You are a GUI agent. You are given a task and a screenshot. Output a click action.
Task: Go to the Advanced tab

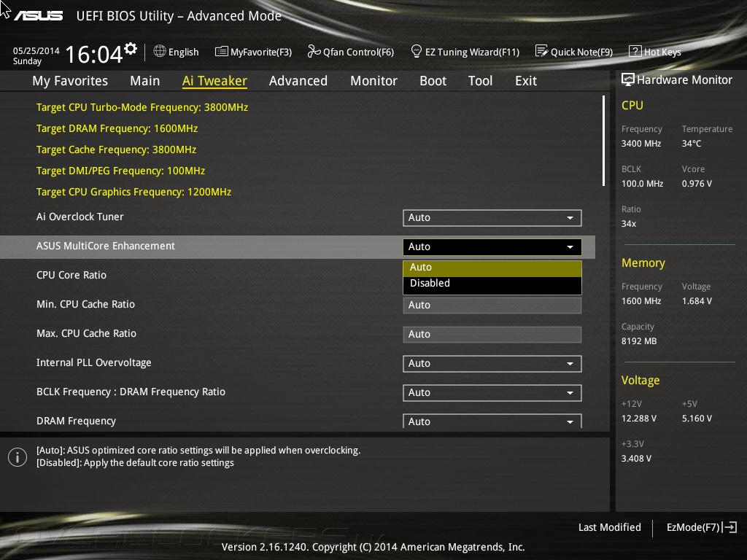298,81
